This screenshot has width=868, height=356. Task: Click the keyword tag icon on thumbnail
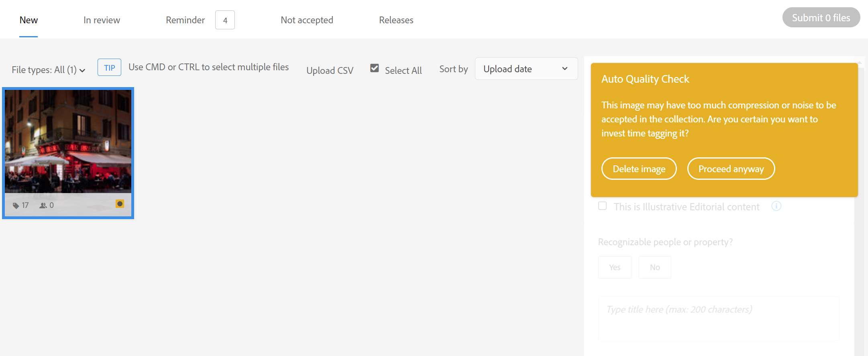[x=16, y=205]
